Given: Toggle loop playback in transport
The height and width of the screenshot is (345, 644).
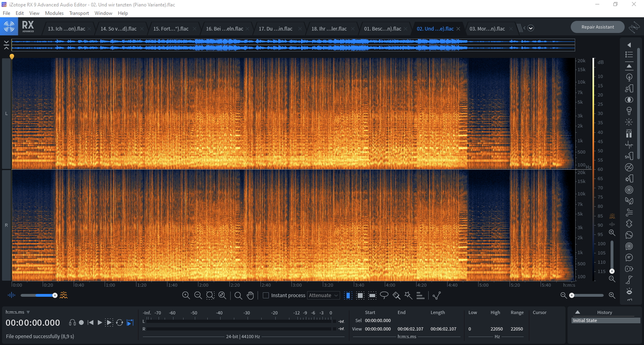Looking at the screenshot, I should 120,322.
